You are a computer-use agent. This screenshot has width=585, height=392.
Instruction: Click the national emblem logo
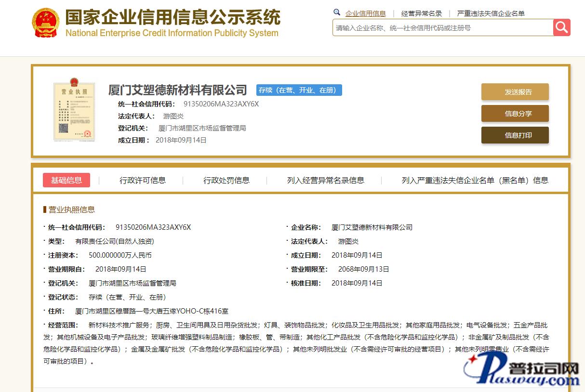45,23
